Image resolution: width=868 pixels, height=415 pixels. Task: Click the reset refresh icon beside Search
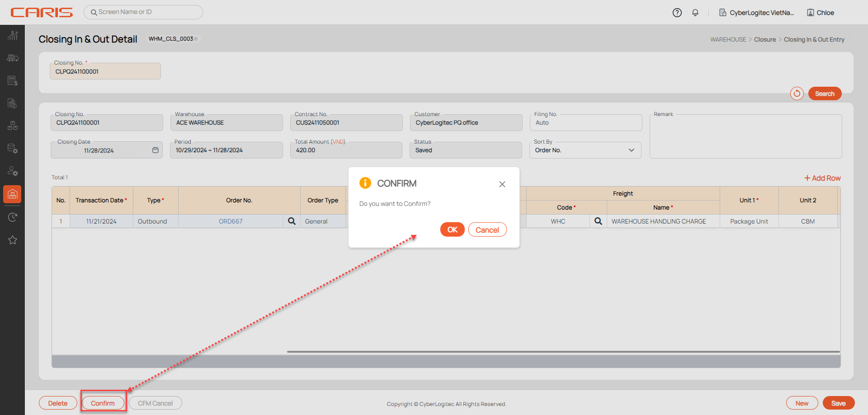click(x=797, y=93)
